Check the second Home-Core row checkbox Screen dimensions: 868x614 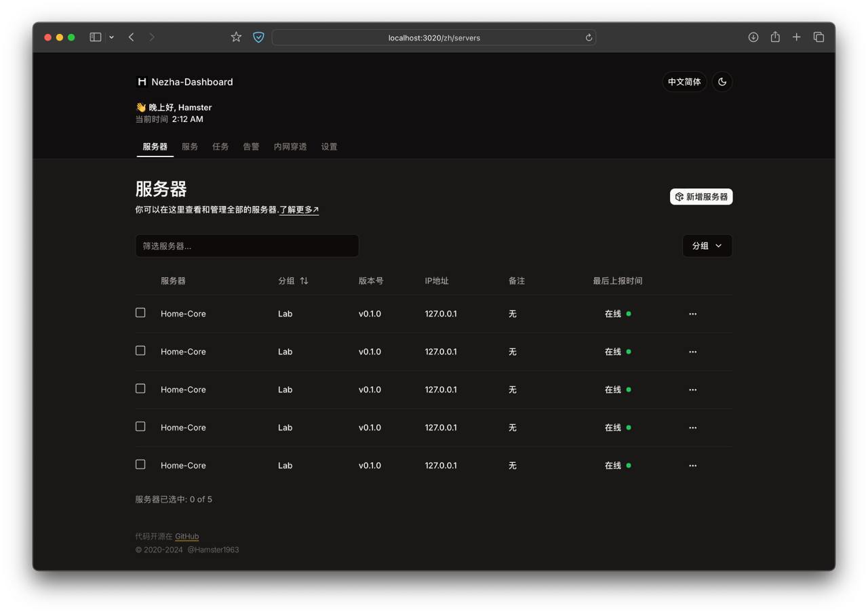[140, 351]
